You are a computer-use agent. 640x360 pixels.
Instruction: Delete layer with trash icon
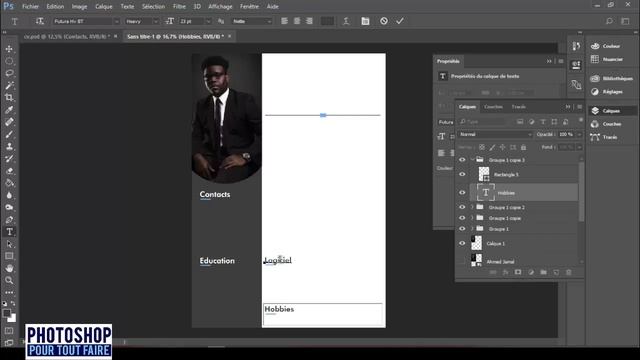coord(569,272)
